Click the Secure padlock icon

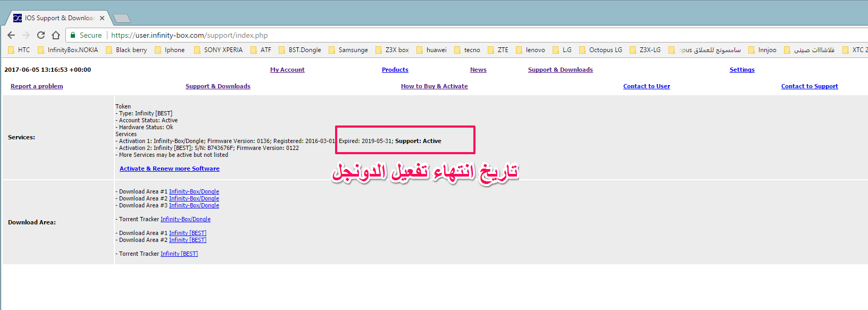[x=73, y=35]
